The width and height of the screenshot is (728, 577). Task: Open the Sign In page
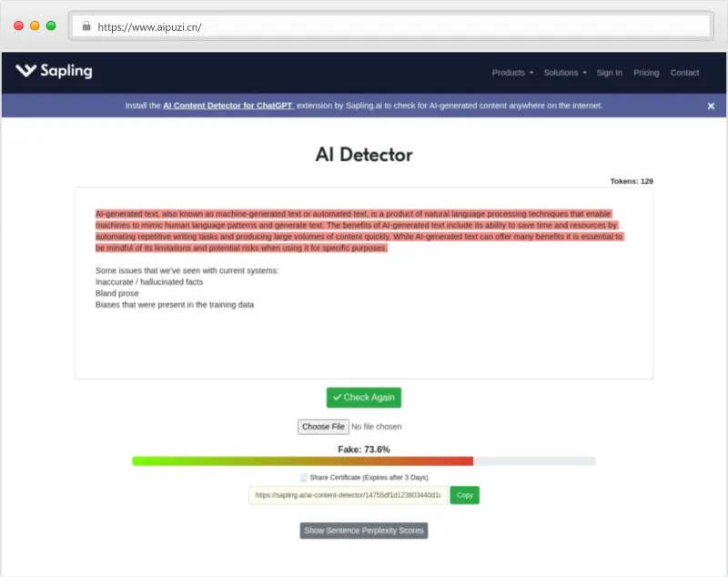(x=609, y=73)
